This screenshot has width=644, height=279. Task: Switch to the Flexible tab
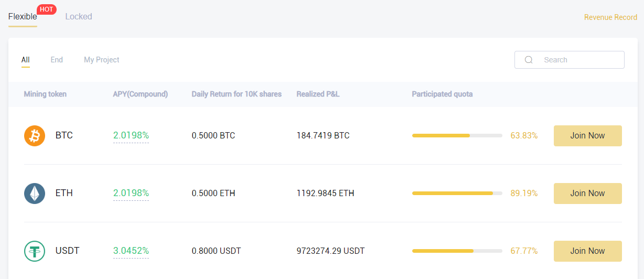[x=23, y=17]
